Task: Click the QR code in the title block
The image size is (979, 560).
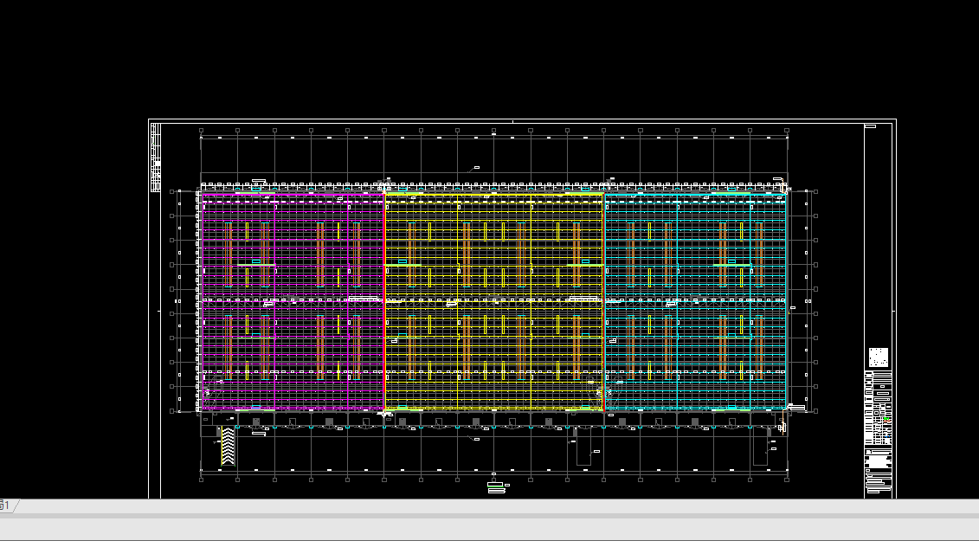Action: pyautogui.click(x=878, y=357)
